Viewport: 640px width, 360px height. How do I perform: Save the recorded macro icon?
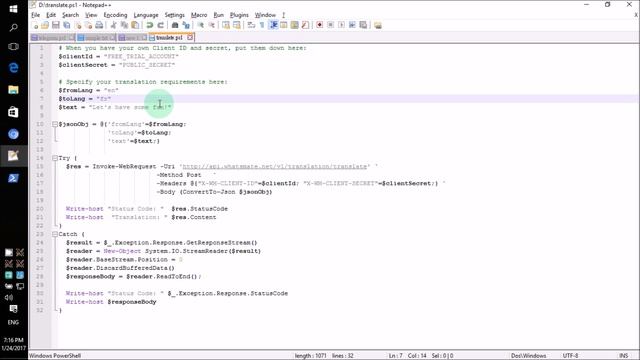363,25
